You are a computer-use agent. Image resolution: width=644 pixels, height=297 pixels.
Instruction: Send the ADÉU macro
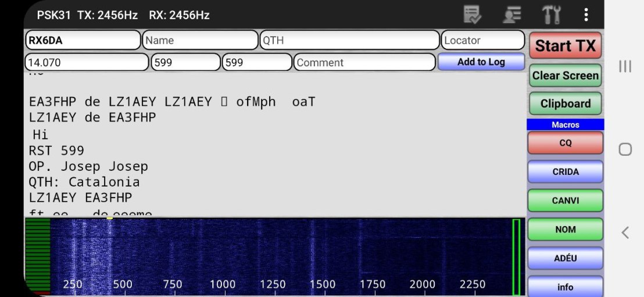565,258
